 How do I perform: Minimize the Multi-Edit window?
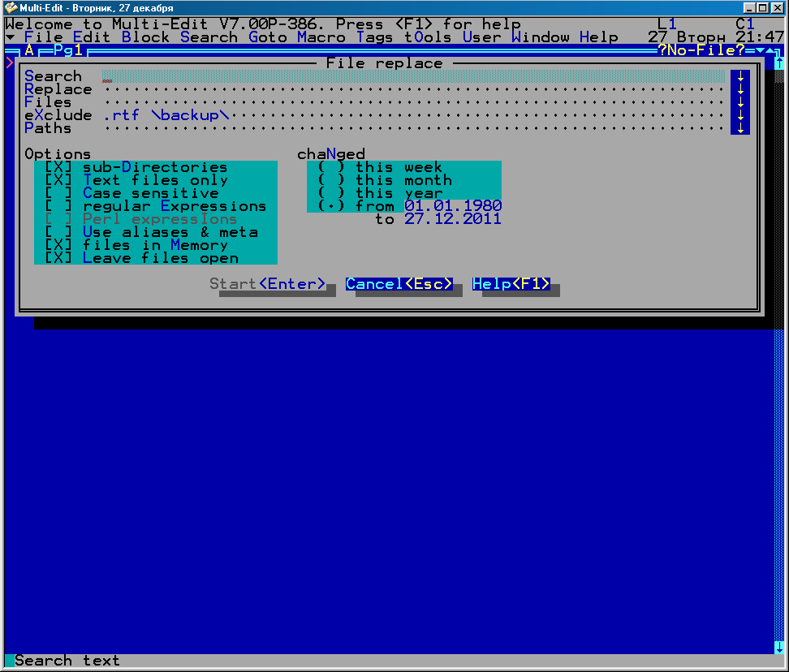[x=750, y=7]
